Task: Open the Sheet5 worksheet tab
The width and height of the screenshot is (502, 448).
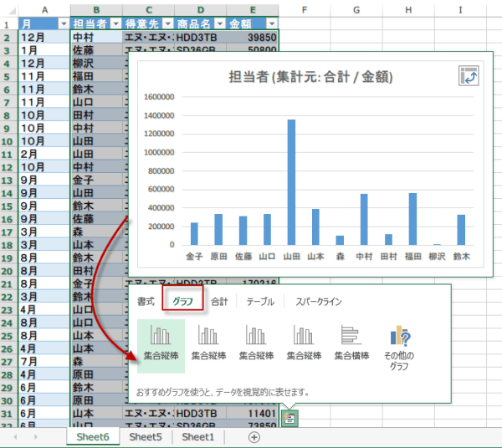Action: (x=146, y=437)
